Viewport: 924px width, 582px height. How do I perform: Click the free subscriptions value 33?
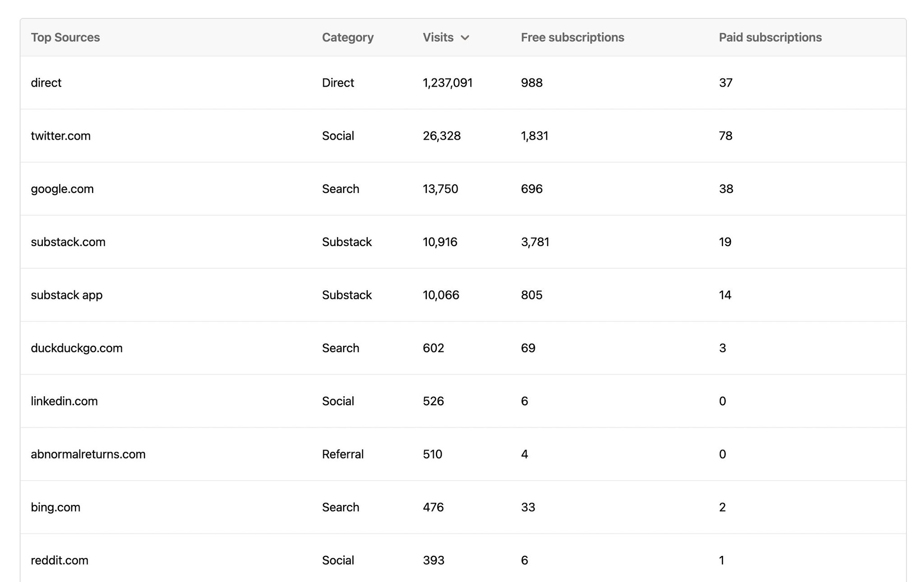coord(528,508)
